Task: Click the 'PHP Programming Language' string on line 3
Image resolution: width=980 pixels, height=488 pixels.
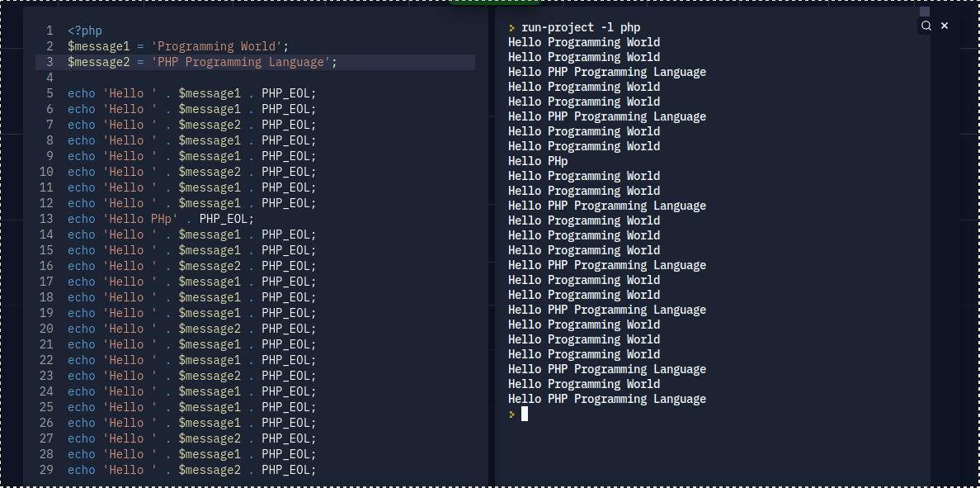Action: point(243,62)
